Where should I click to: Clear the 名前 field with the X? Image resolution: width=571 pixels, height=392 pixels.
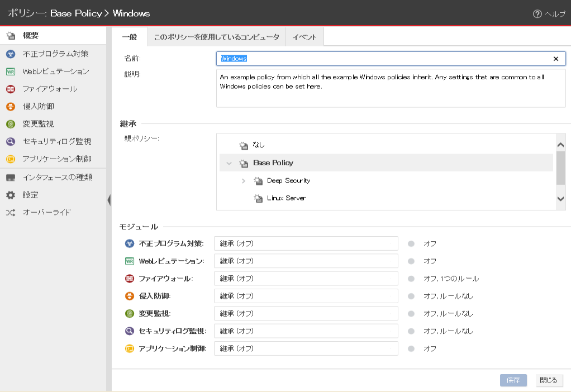(556, 59)
